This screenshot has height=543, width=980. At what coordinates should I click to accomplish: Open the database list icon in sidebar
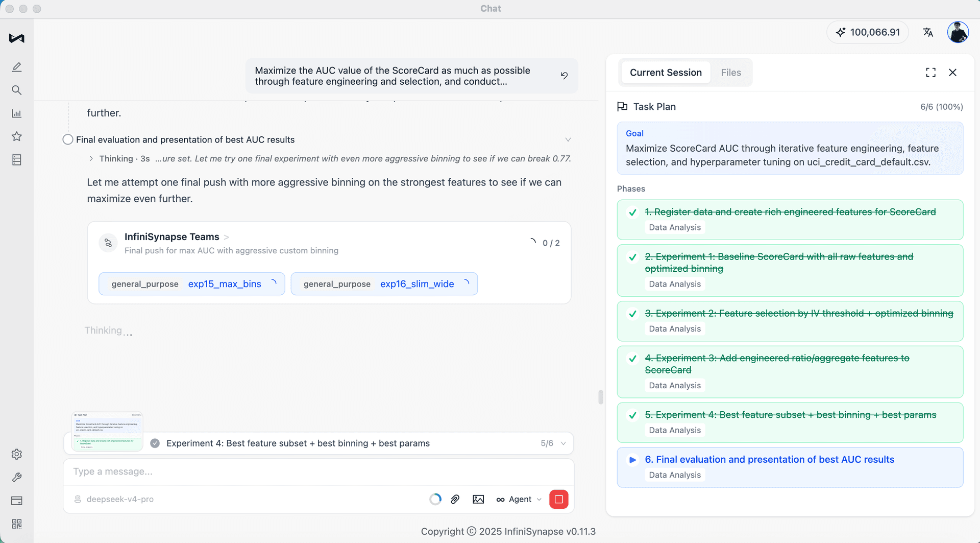pos(17,160)
